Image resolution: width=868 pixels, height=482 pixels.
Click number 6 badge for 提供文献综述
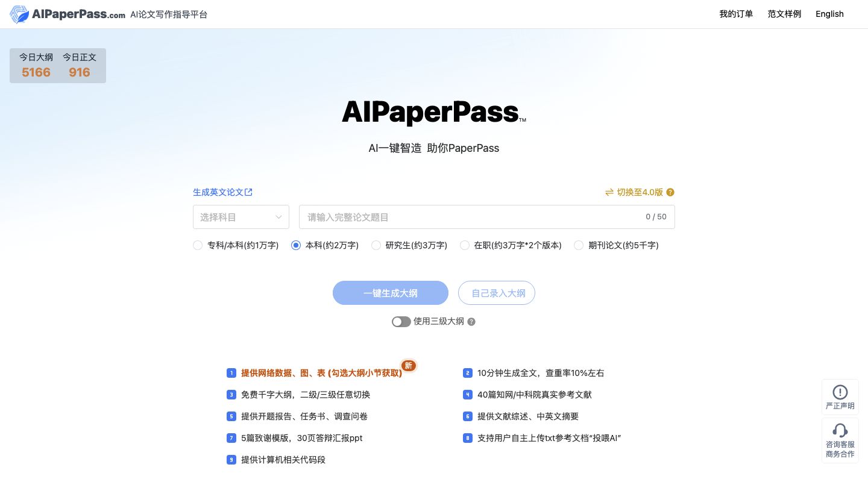pyautogui.click(x=467, y=416)
